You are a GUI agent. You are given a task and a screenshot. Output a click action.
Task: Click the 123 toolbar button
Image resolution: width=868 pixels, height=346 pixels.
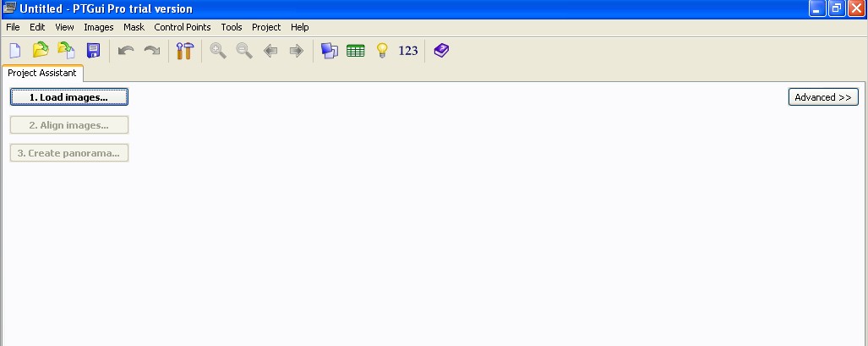point(408,52)
